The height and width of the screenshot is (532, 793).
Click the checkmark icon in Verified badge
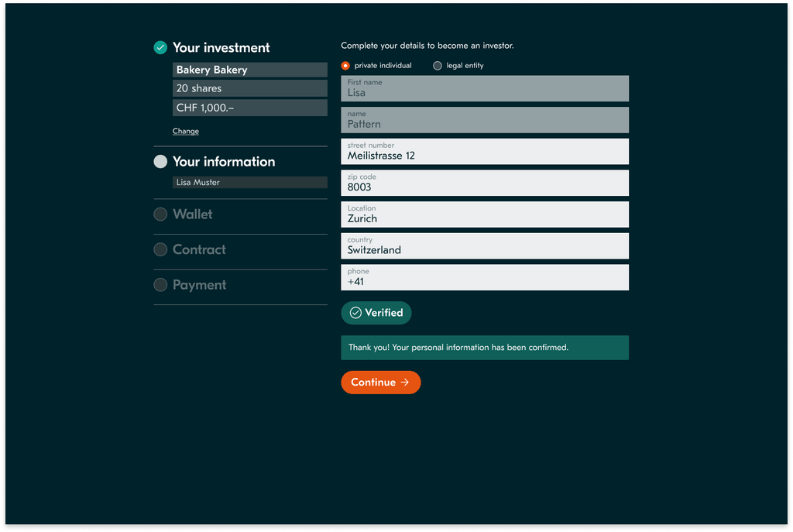coord(355,313)
